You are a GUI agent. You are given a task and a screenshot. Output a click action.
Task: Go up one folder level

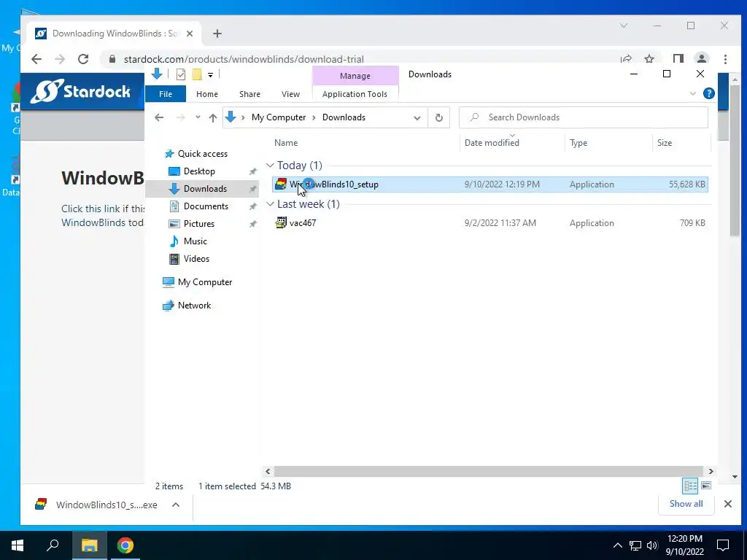pyautogui.click(x=212, y=117)
